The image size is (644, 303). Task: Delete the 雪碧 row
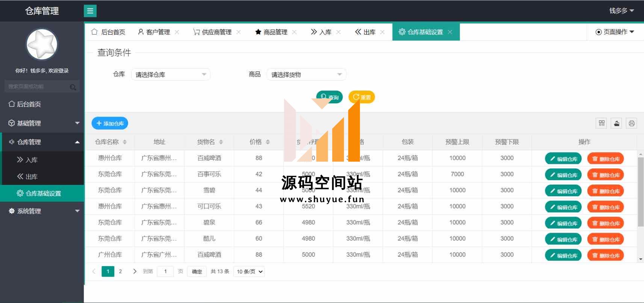pos(606,191)
